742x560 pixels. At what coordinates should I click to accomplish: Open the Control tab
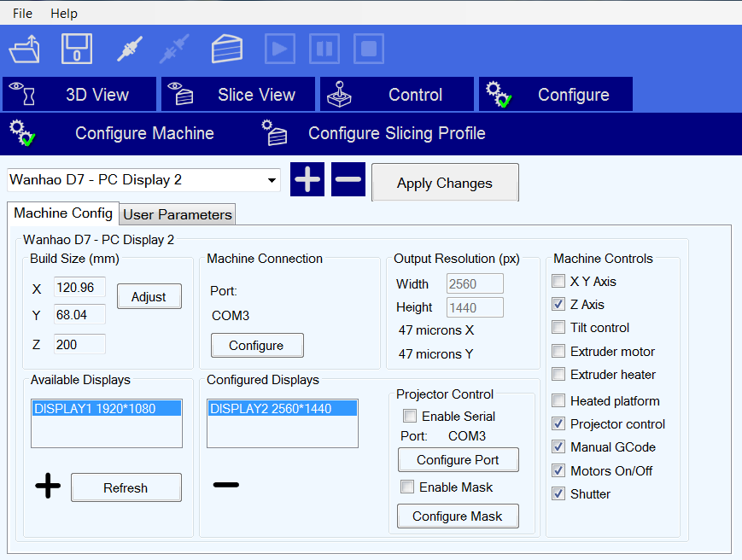point(397,95)
